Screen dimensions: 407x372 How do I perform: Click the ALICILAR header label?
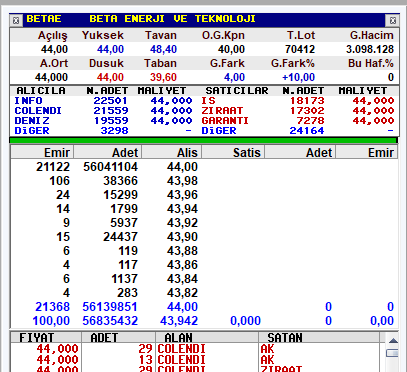click(41, 91)
